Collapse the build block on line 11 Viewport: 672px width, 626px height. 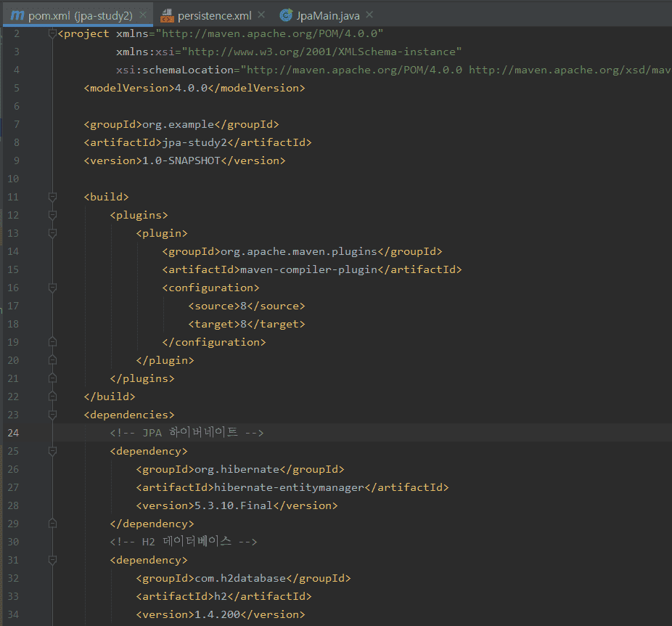coord(53,197)
